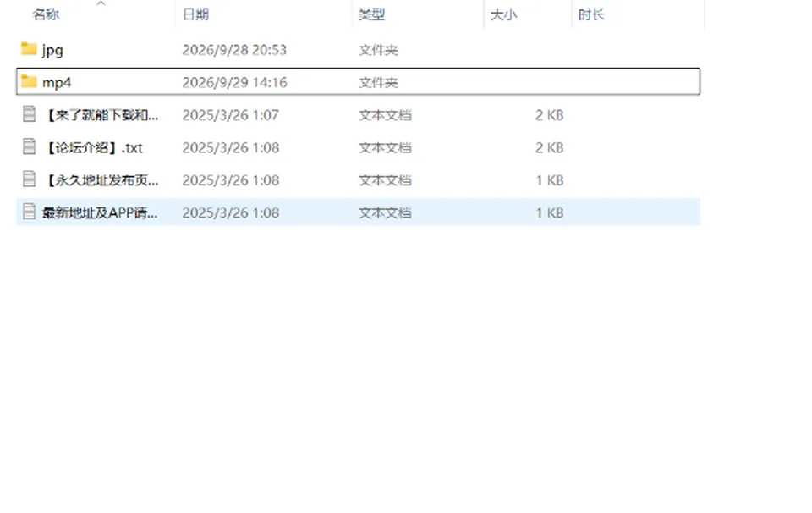Sort files by the 类型 column header
Image resolution: width=812 pixels, height=513 pixels.
pyautogui.click(x=372, y=14)
